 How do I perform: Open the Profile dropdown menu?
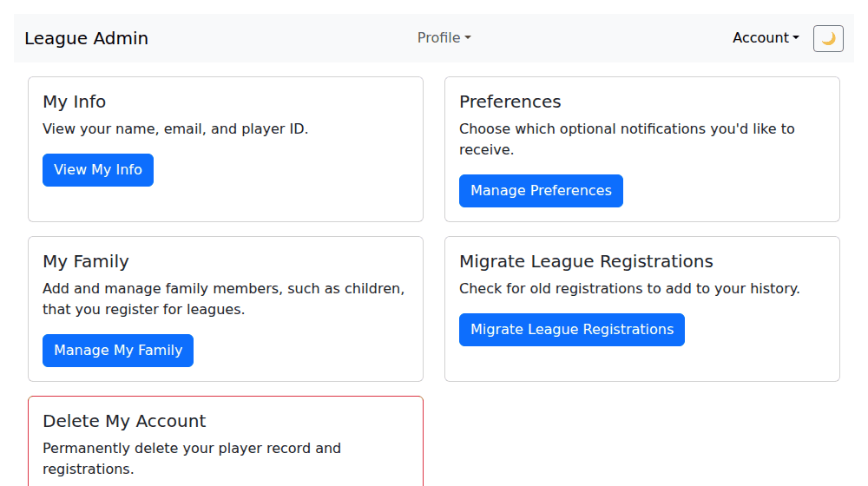tap(444, 37)
